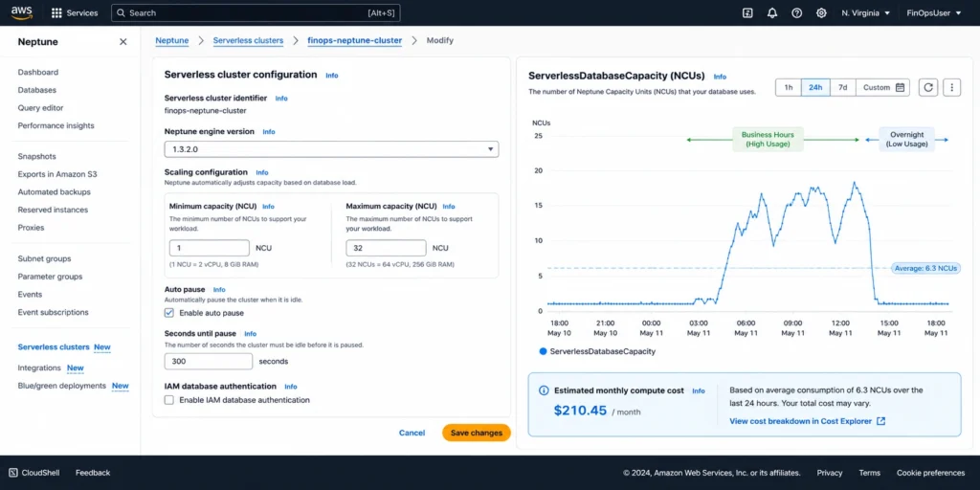Viewport: 980px width, 490px height.
Task: Open the notifications bell
Action: (x=772, y=13)
